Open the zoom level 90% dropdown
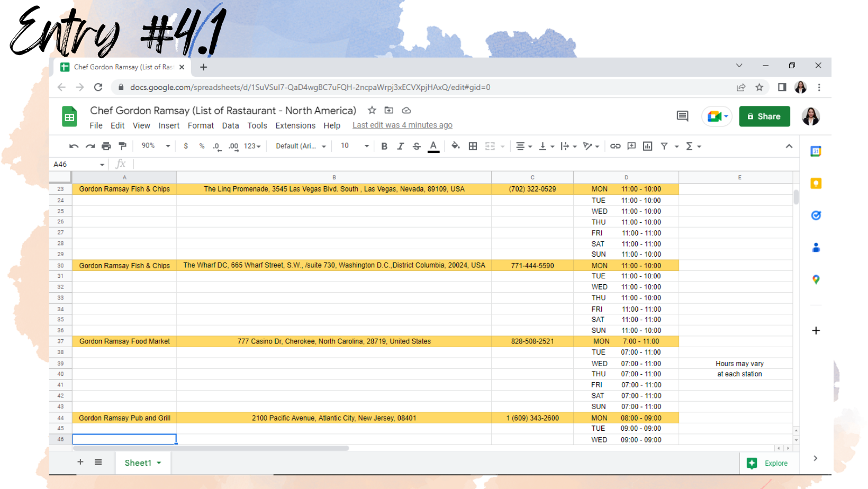The image size is (868, 489). click(x=156, y=146)
